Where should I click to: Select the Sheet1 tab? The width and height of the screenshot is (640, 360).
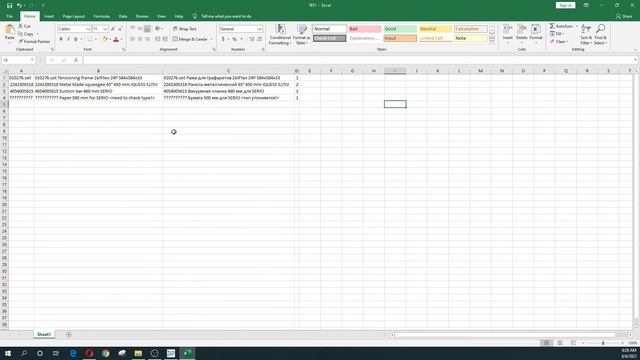(44, 334)
